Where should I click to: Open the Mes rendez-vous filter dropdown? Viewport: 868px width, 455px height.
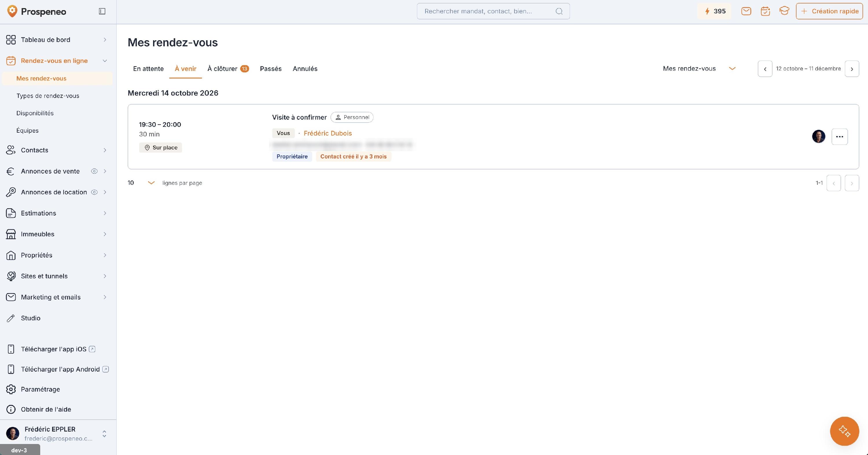[x=699, y=68]
